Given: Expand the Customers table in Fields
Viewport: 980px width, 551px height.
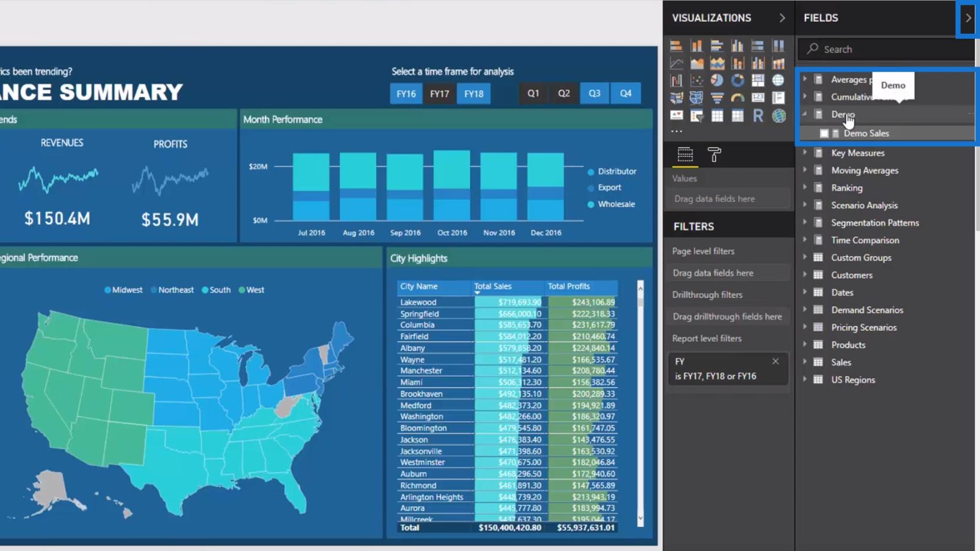Looking at the screenshot, I should pyautogui.click(x=805, y=275).
